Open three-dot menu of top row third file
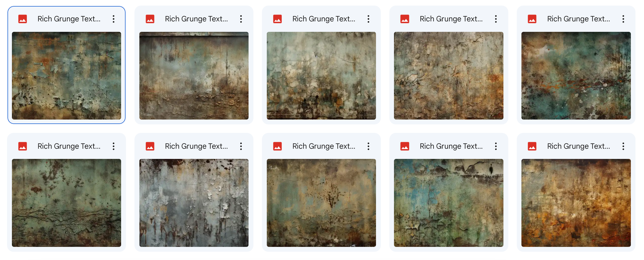This screenshot has height=260, width=644. (368, 19)
